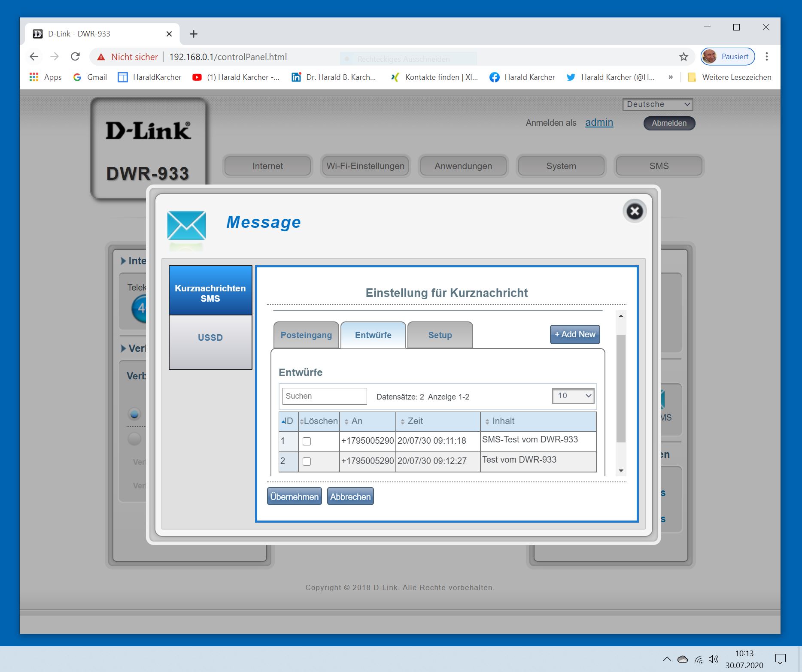Reload the page with the refresh icon

(76, 57)
